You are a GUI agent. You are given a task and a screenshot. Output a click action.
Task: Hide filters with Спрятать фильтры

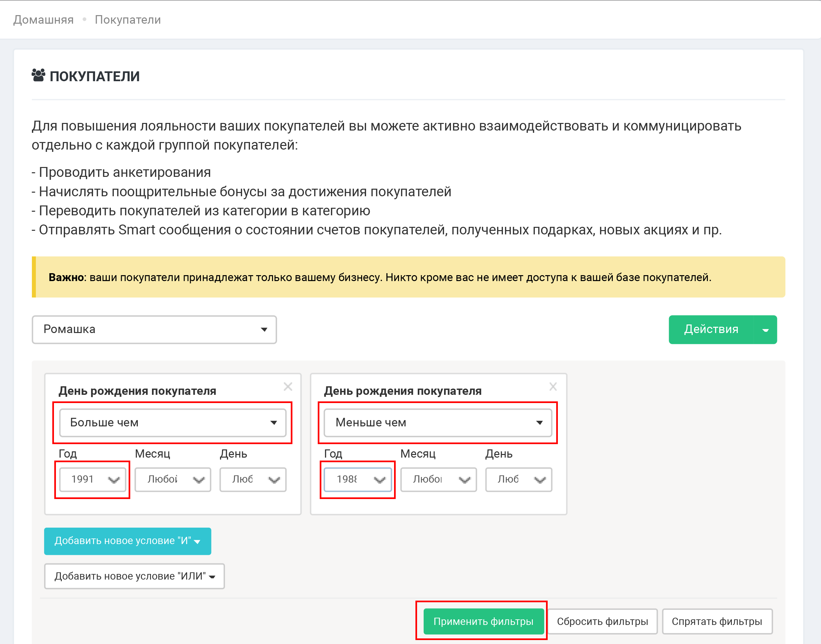pos(717,621)
